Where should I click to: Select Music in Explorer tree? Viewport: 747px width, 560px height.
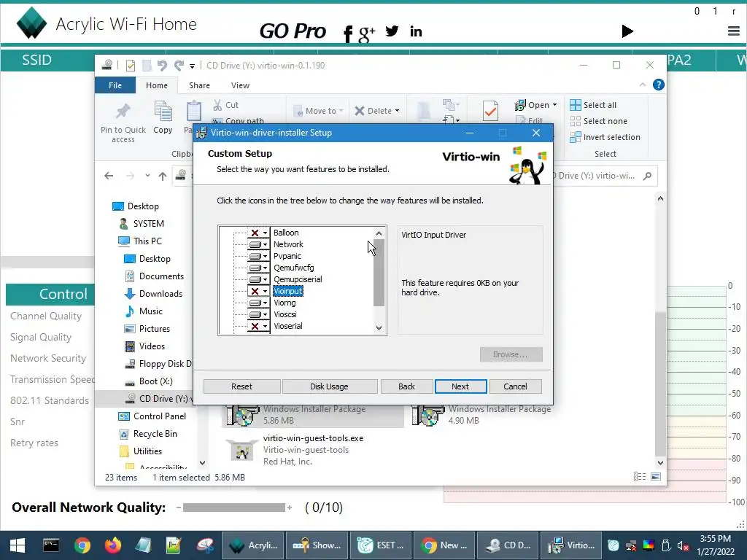(143, 311)
